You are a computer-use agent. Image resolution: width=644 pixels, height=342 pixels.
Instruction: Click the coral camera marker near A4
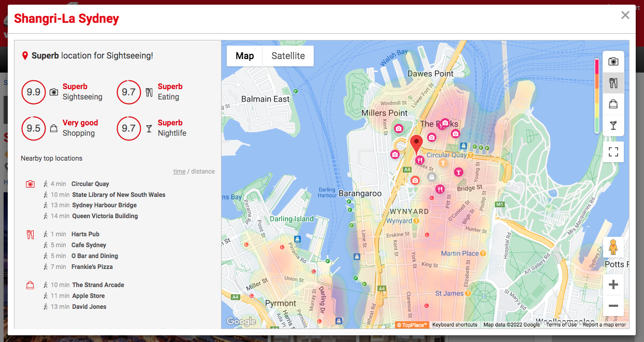415,180
